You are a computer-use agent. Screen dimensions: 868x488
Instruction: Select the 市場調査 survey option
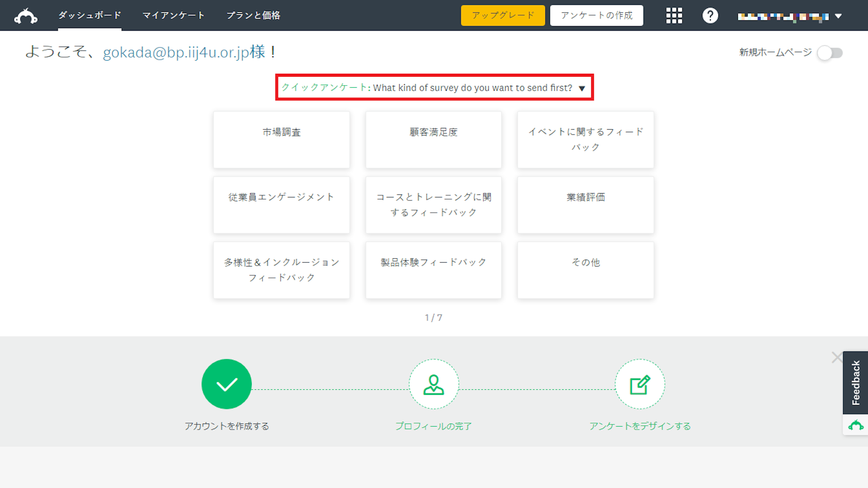(281, 139)
